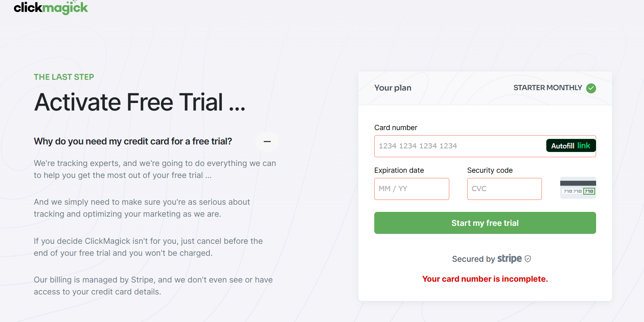Click the 'Security code' field label
Image resolution: width=644 pixels, height=322 pixels.
click(490, 170)
